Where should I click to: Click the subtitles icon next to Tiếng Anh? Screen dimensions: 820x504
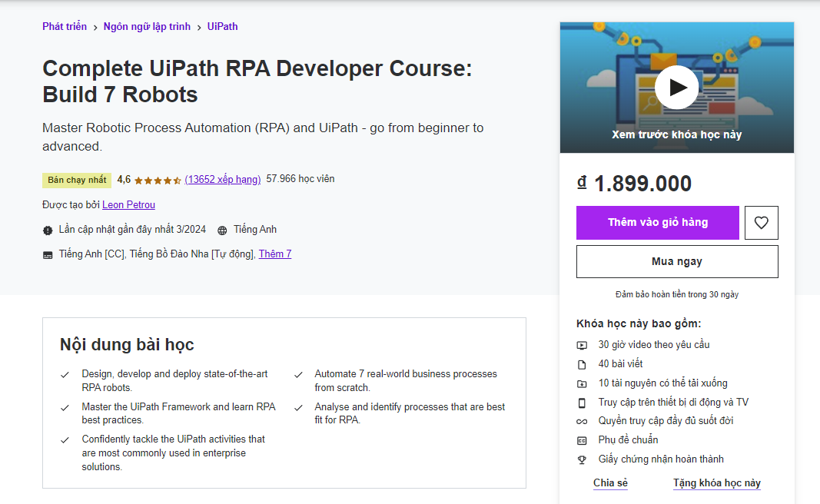[x=48, y=254]
